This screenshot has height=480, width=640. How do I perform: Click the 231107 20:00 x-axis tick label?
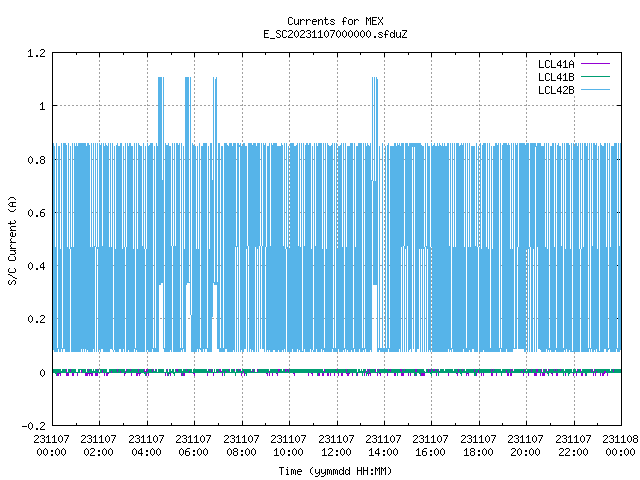pyautogui.click(x=526, y=446)
